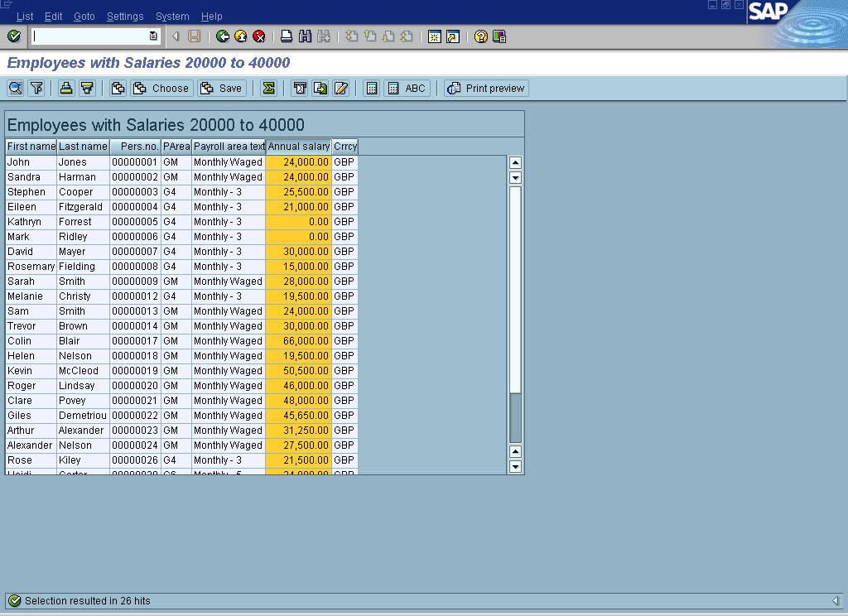848x616 pixels.
Task: Click the Print icon in standard toolbar
Action: pyautogui.click(x=287, y=36)
